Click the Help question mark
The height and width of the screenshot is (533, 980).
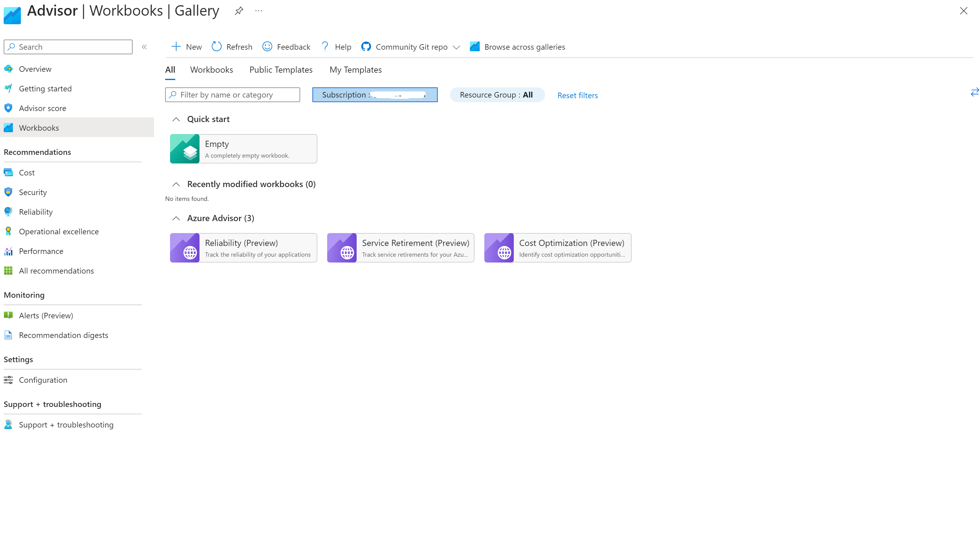tap(325, 46)
